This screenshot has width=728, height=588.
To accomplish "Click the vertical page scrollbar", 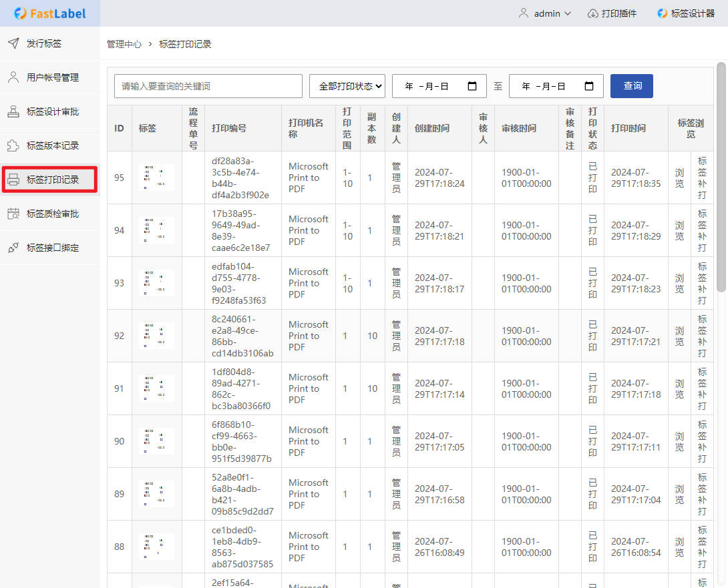I will click(x=721, y=177).
